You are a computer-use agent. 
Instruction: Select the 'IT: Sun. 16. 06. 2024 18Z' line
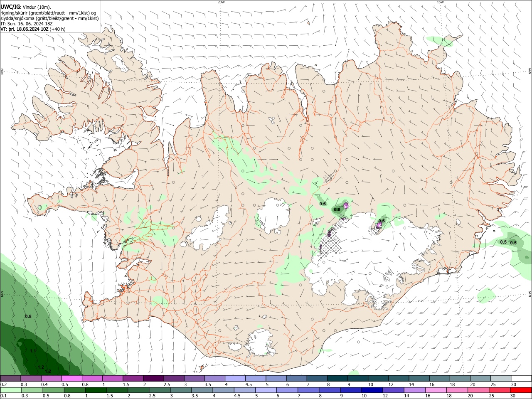(26, 24)
